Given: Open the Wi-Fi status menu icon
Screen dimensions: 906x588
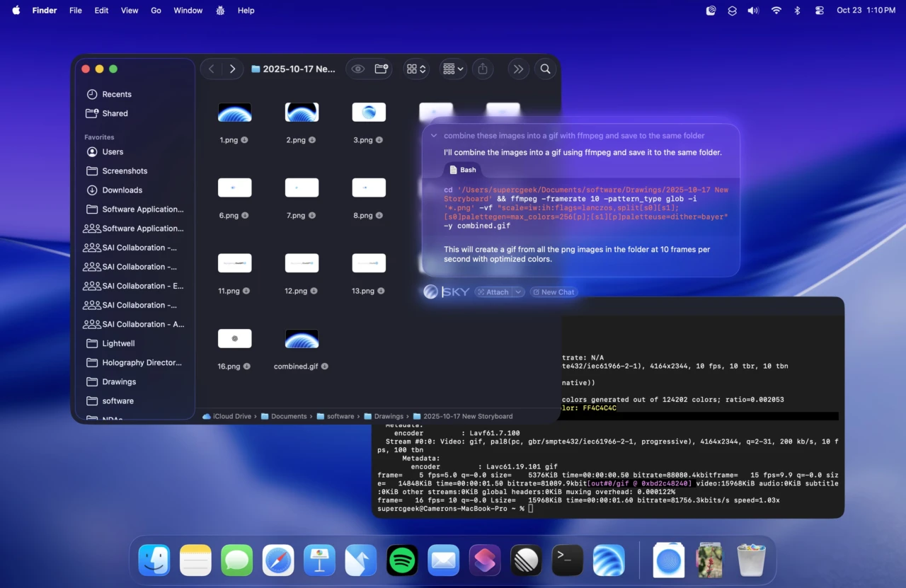Looking at the screenshot, I should (776, 11).
